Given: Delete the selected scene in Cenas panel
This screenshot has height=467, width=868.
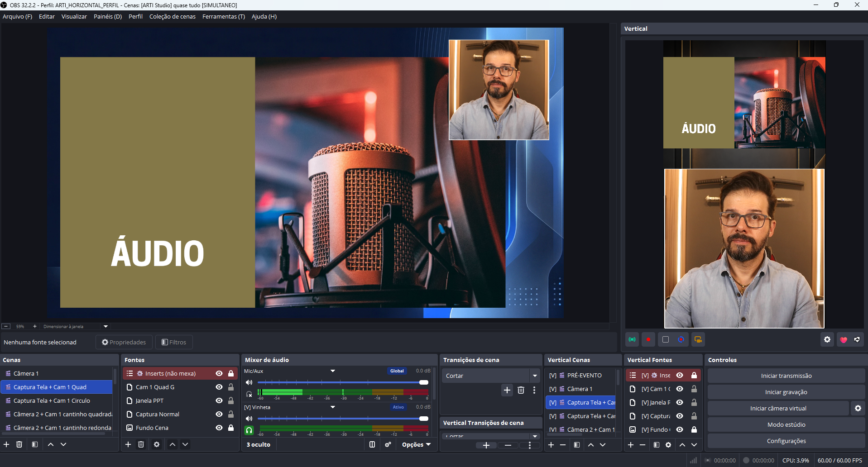Looking at the screenshot, I should pyautogui.click(x=19, y=444).
